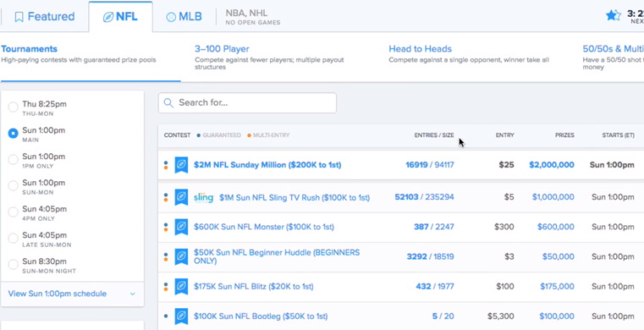Click the Search for contests field
Viewport: 644px width, 330px height.
coord(247,102)
